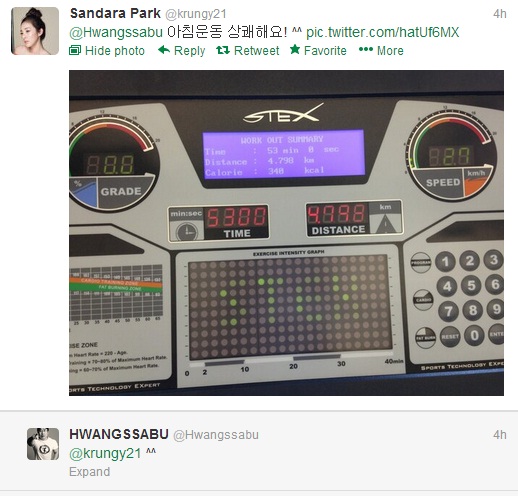Expand the HWANGSSABU reply tweet
The height and width of the screenshot is (496, 518).
(x=89, y=472)
